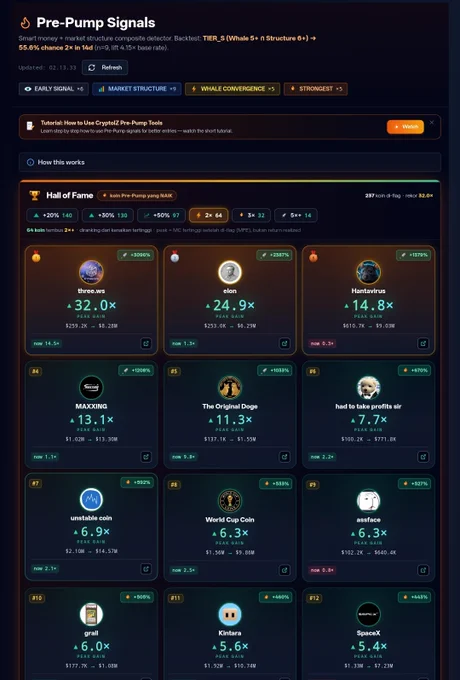Click the +1379% badge on Hantavirus

414,255
